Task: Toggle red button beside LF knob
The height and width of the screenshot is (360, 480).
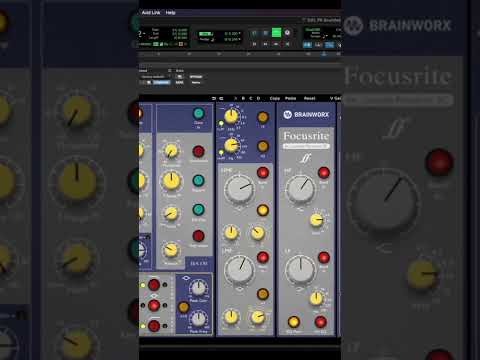Action: point(324,257)
